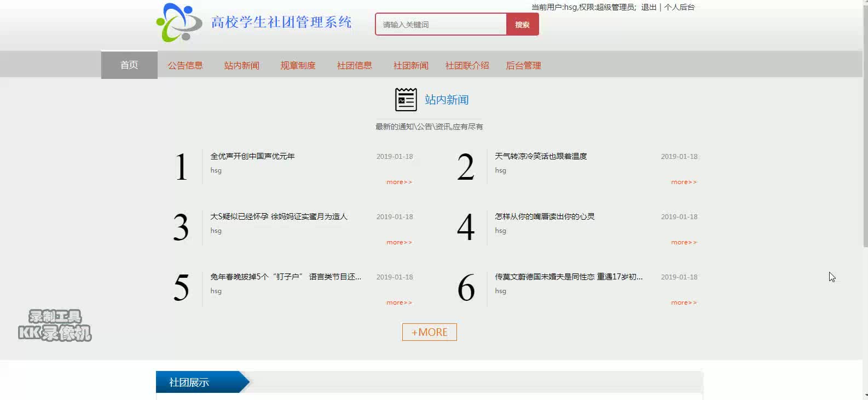868x400 pixels.
Task: Click the 站内新闻 newspaper icon
Action: (406, 100)
